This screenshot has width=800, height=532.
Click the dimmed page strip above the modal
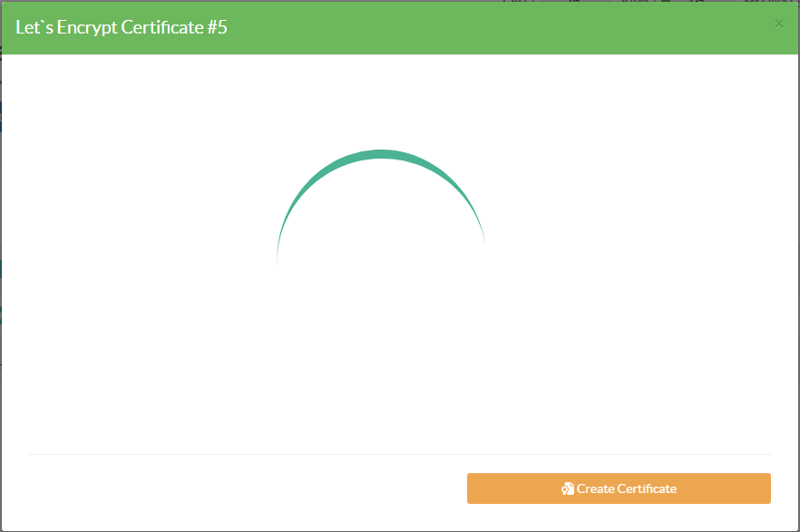pyautogui.click(x=635, y=1)
